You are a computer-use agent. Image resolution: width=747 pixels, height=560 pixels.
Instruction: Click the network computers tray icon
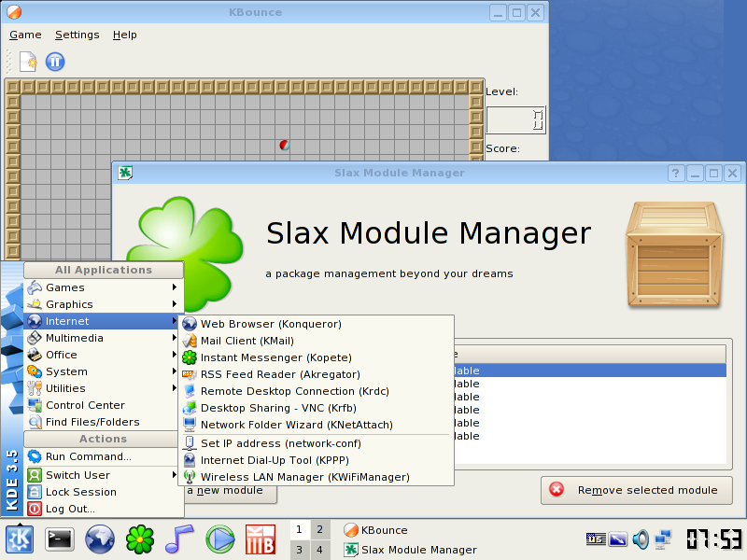[663, 539]
